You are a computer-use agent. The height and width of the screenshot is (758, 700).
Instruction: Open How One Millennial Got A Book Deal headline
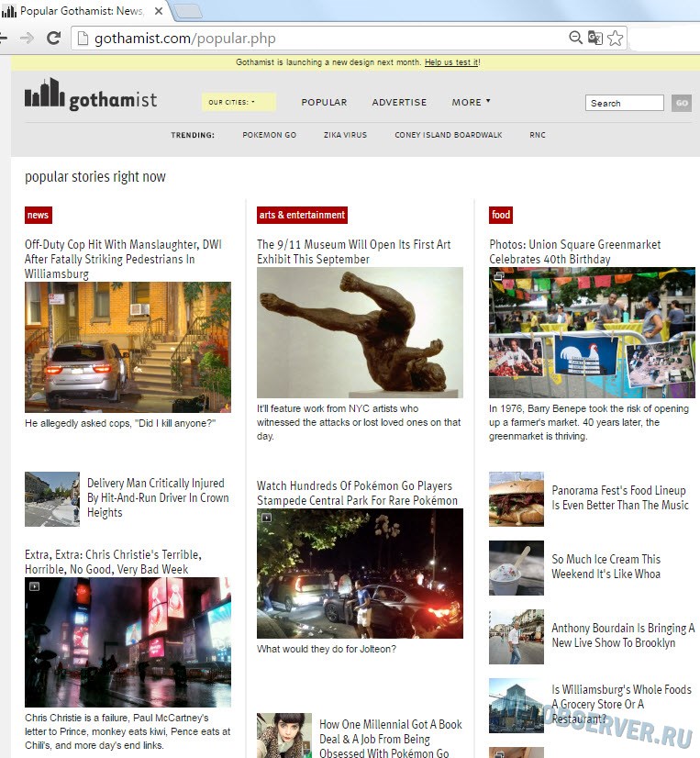(391, 739)
